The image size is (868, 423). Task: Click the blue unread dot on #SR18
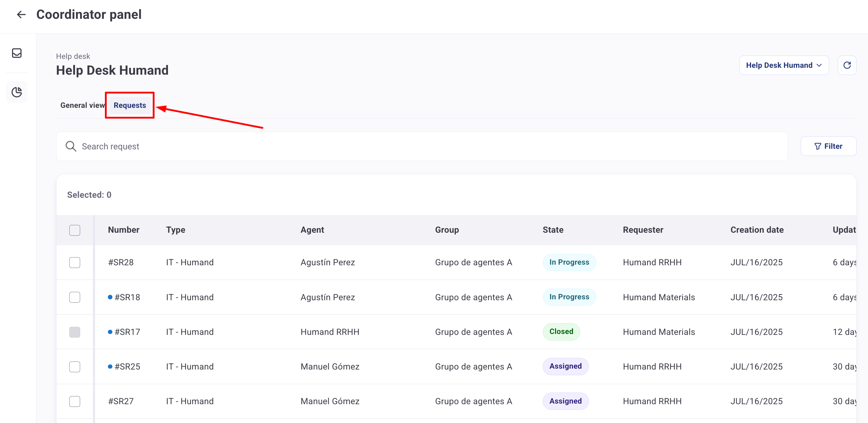click(x=110, y=297)
